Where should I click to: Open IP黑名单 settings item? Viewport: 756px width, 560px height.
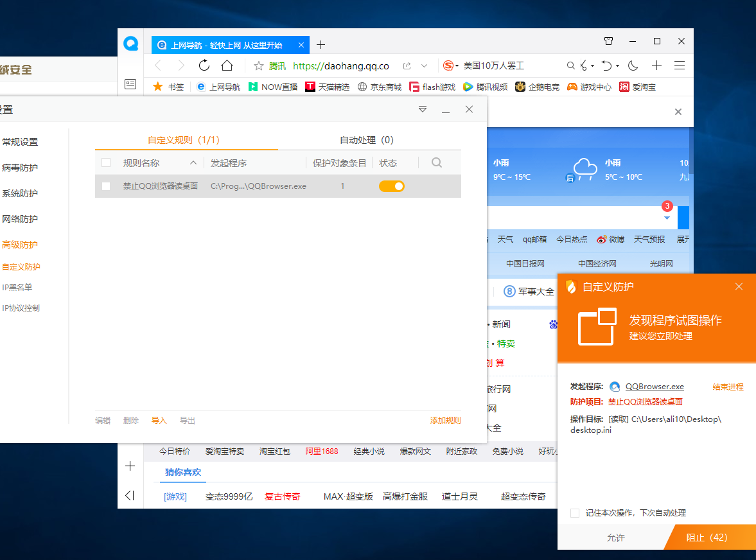click(17, 287)
